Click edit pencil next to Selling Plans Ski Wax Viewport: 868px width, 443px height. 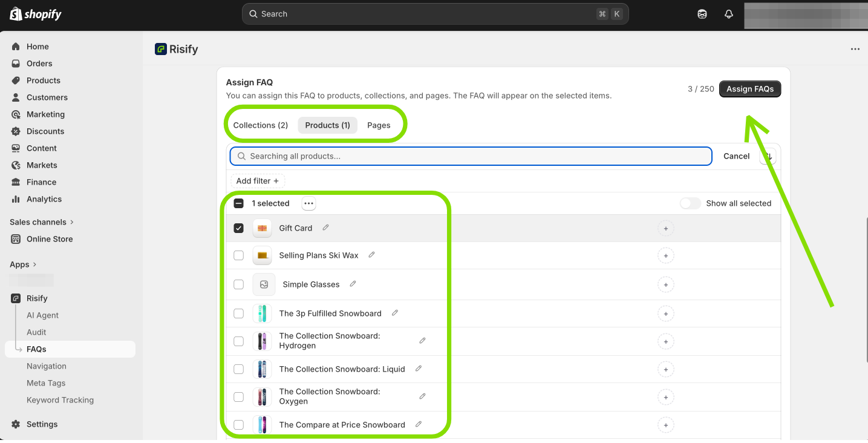tap(371, 255)
